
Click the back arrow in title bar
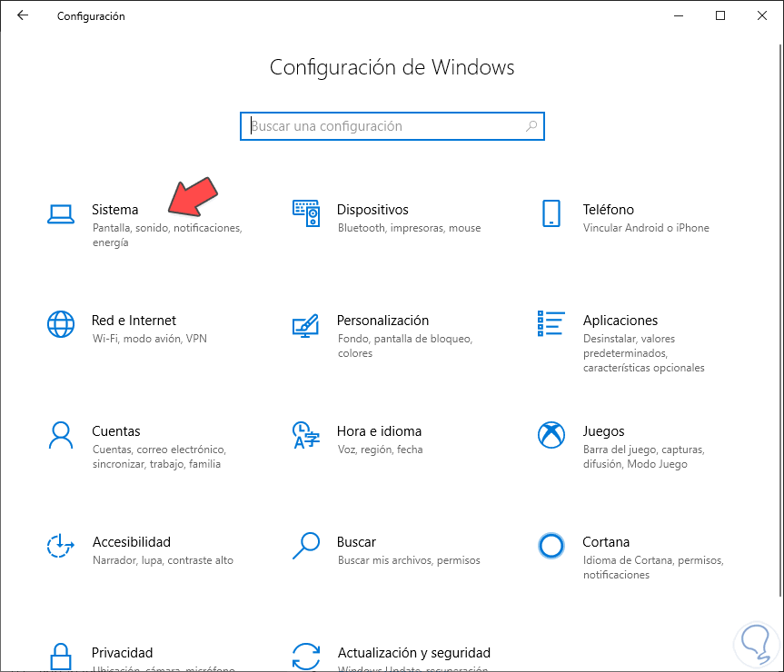(23, 15)
